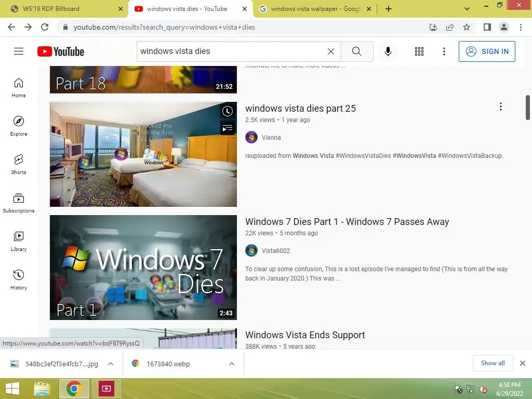Add part 25 video to queue
The height and width of the screenshot is (399, 532).
pyautogui.click(x=228, y=128)
